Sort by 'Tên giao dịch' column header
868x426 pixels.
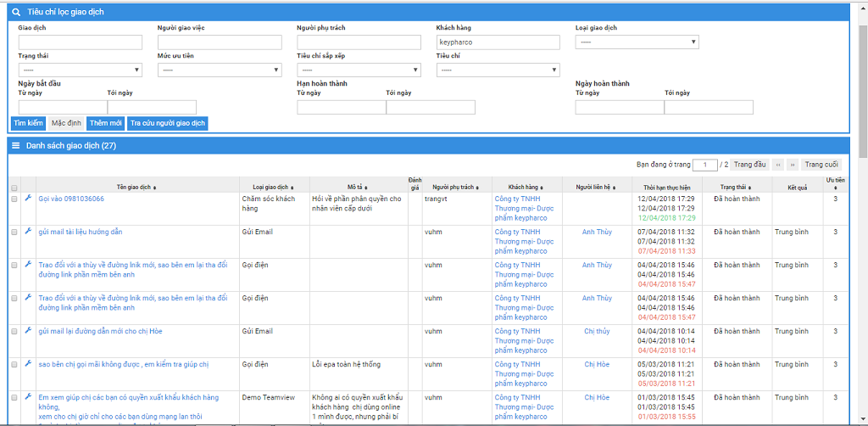tap(136, 188)
